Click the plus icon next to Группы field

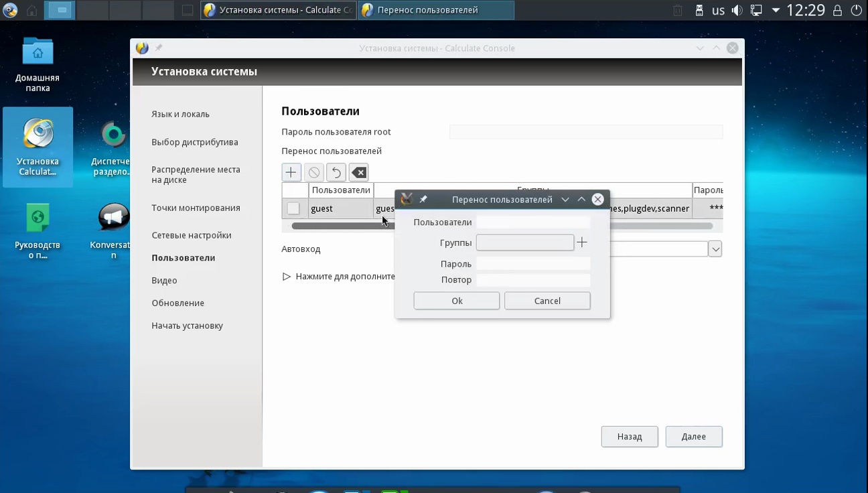point(582,242)
